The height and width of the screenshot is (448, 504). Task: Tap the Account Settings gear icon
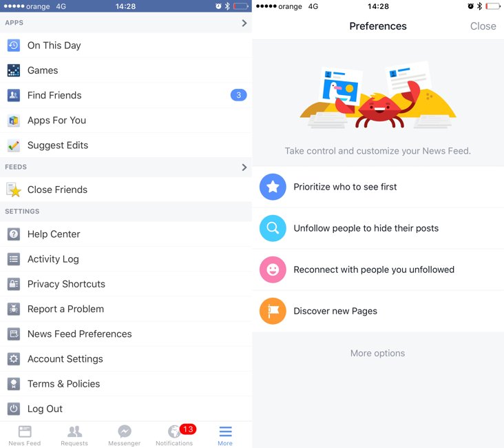click(14, 359)
